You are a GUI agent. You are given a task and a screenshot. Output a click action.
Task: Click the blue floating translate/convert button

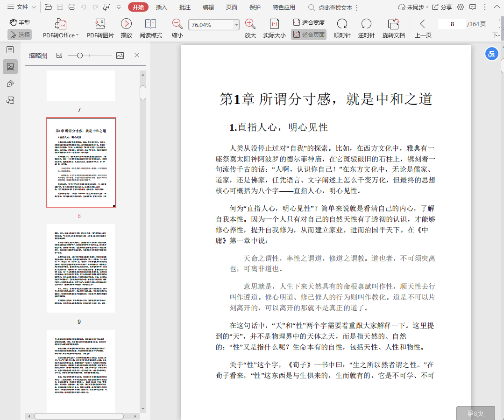[x=491, y=54]
